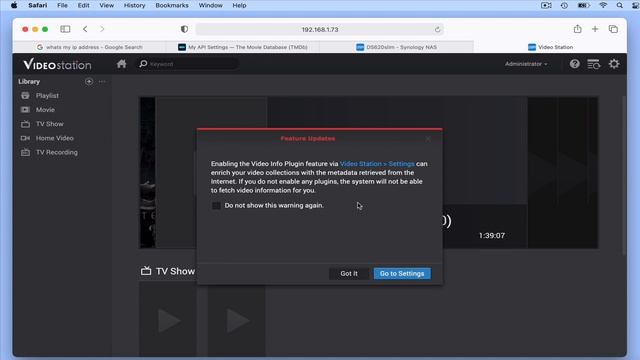Select Playlist in the Library sidebar

coord(47,96)
